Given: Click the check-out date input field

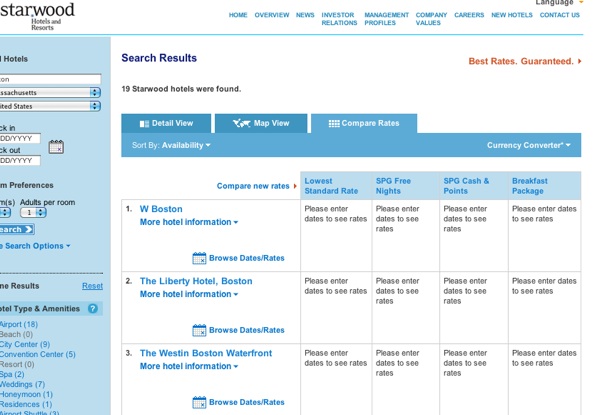Looking at the screenshot, I should click(20, 161).
